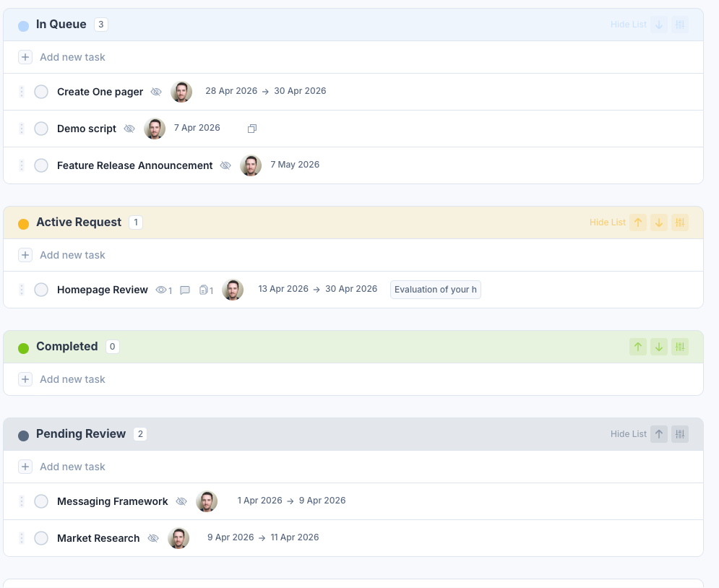Click Add new task under Pending Review

tap(72, 467)
